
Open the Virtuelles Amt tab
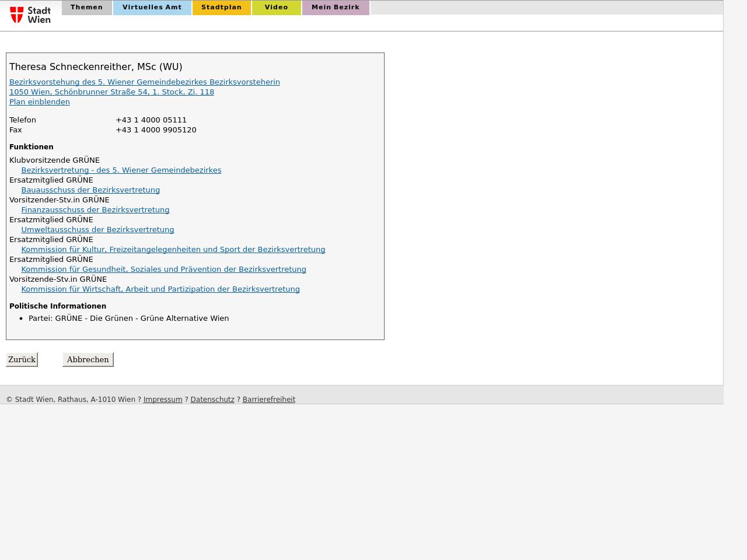click(x=152, y=8)
